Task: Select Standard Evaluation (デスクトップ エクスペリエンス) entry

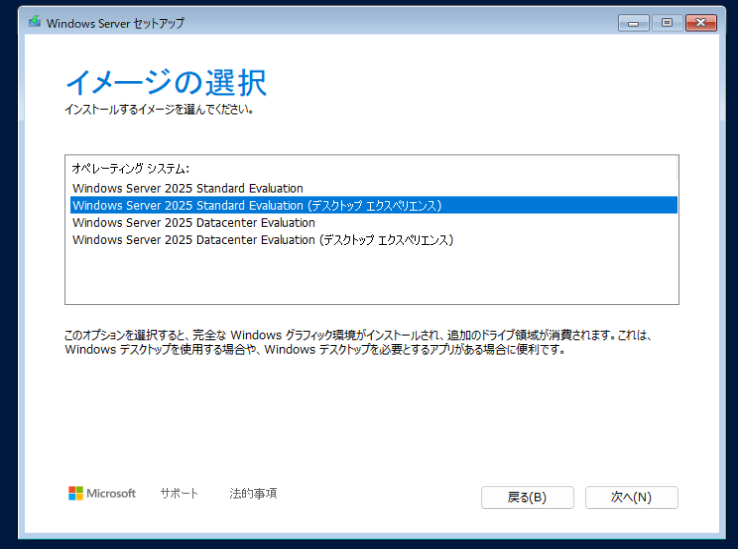Action: pyautogui.click(x=257, y=205)
